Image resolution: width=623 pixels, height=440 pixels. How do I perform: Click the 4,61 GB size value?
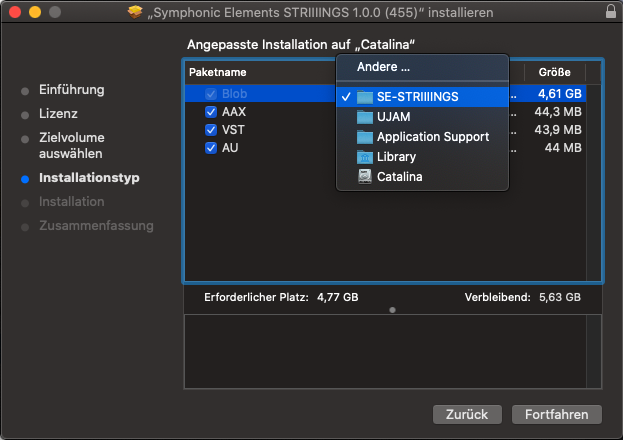(x=559, y=94)
